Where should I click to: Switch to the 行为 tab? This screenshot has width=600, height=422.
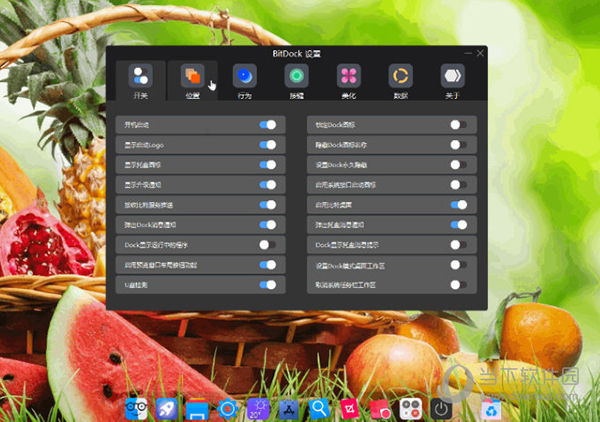pos(245,81)
